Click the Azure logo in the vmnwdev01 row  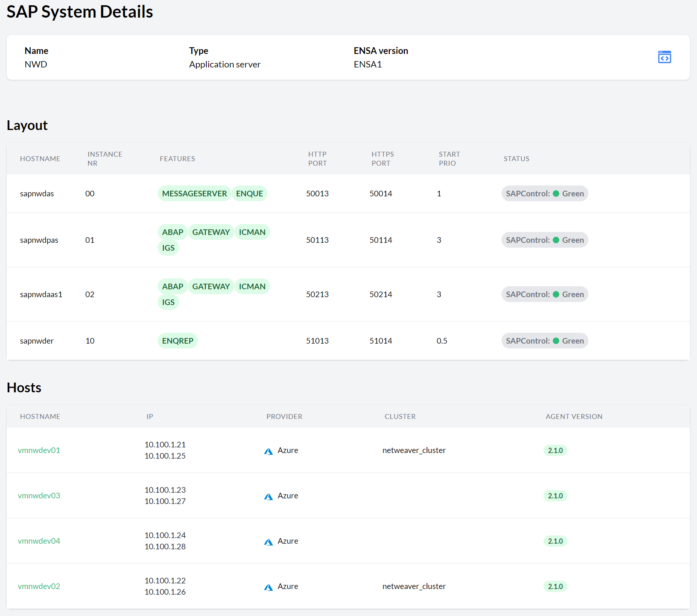click(268, 451)
